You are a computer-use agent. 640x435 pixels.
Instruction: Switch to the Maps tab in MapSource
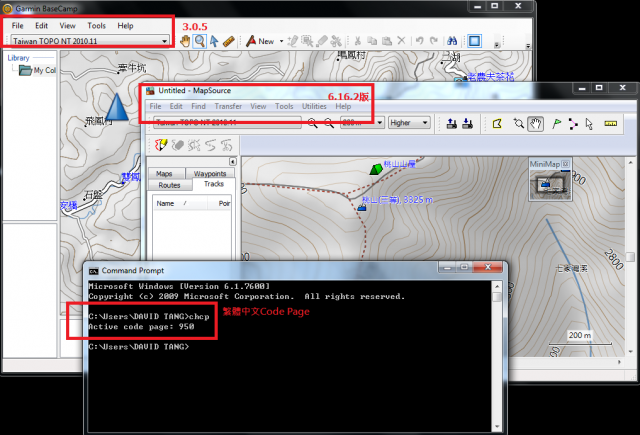[164, 174]
